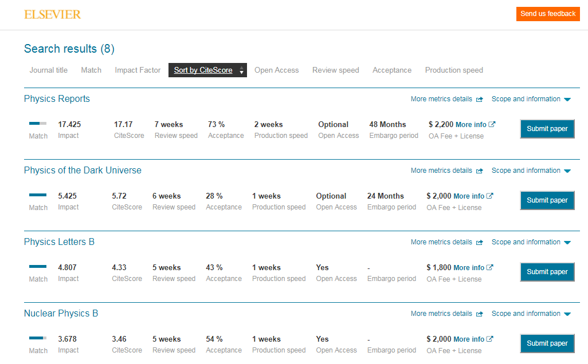This screenshot has width=588, height=364.
Task: Click the 2 weeks production speed value
Action: (x=269, y=124)
